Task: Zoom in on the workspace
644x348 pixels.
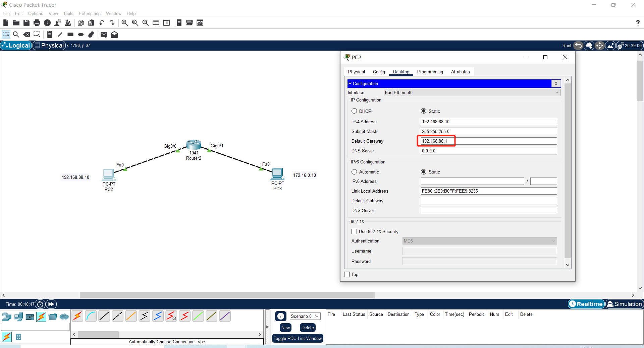Action: click(124, 23)
